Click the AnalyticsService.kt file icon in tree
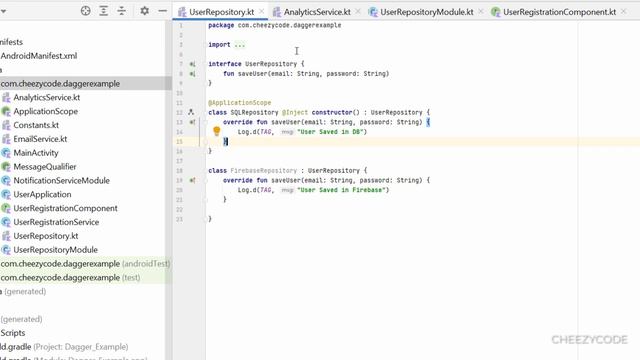This screenshot has height=360, width=640. 6,98
